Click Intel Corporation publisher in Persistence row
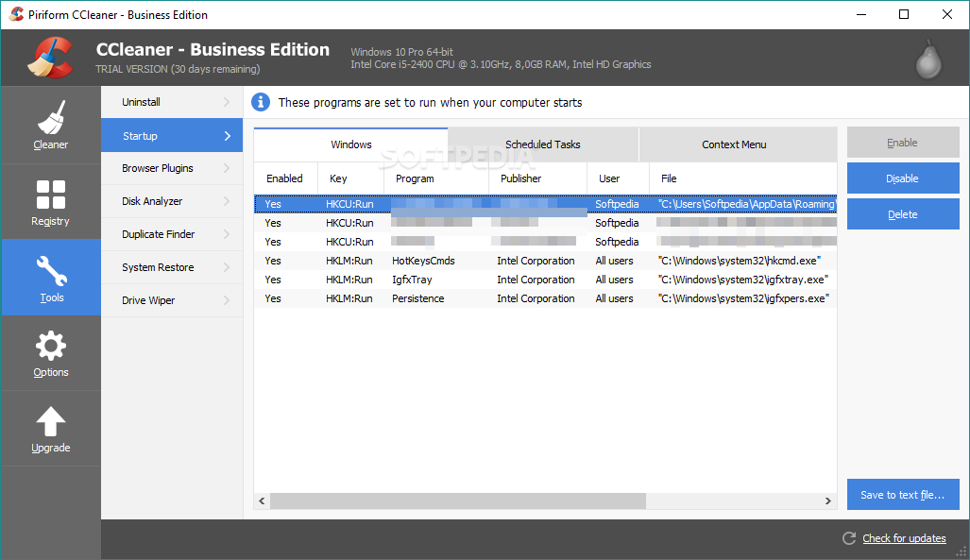Viewport: 970px width, 560px height. click(x=536, y=298)
